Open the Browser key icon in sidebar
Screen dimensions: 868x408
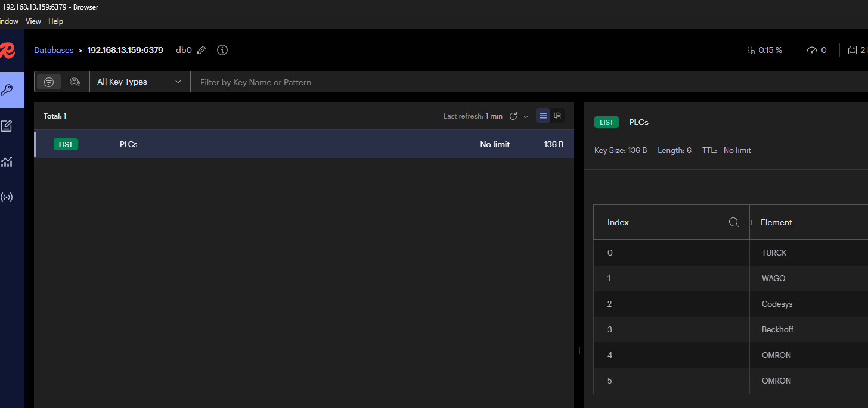pos(7,90)
